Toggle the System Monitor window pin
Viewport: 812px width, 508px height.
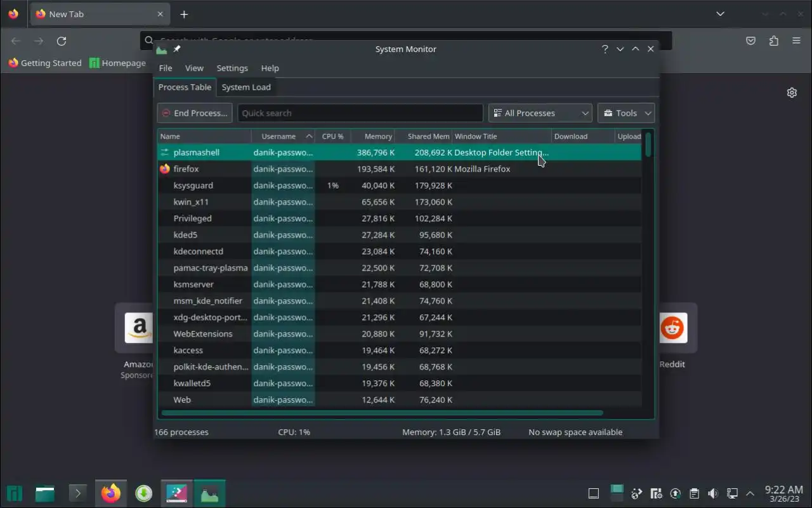tap(177, 49)
